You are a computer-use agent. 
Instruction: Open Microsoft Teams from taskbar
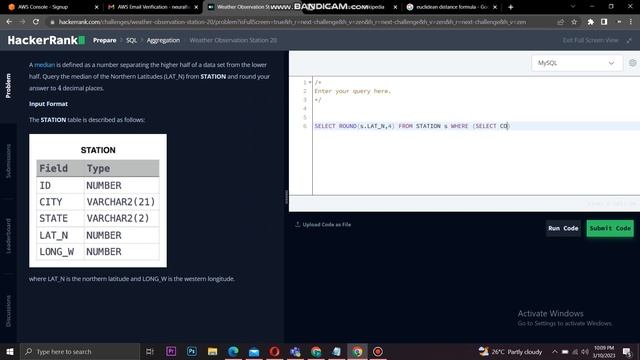point(295,351)
